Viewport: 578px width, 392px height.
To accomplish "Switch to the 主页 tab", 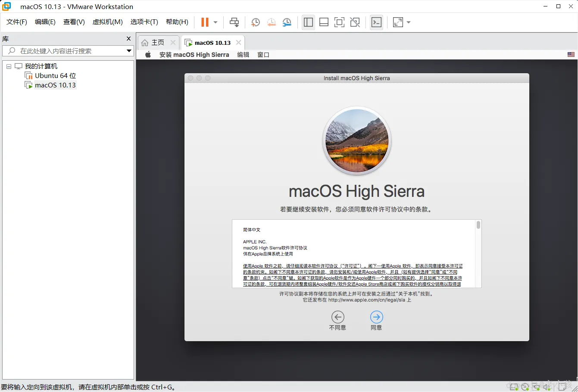I will coord(158,43).
